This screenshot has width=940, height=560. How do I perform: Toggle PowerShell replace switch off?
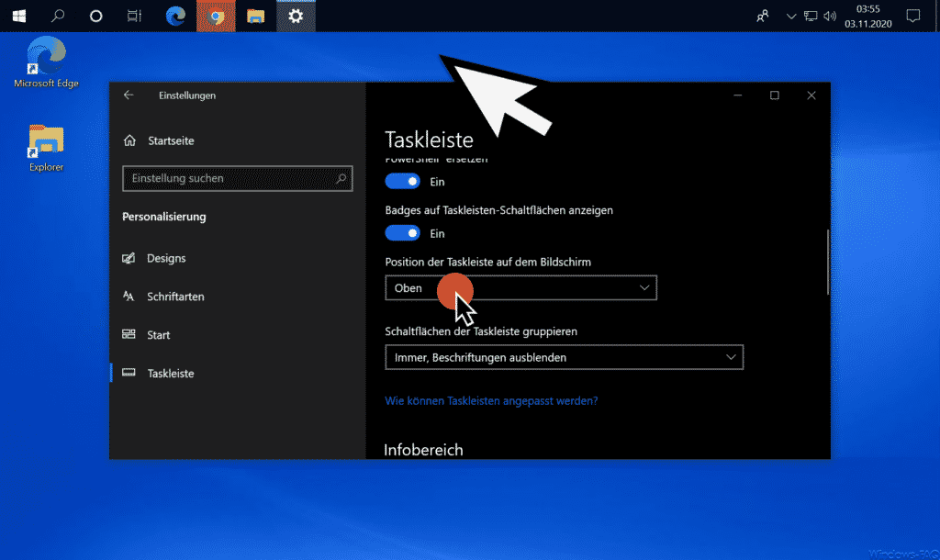tap(402, 182)
